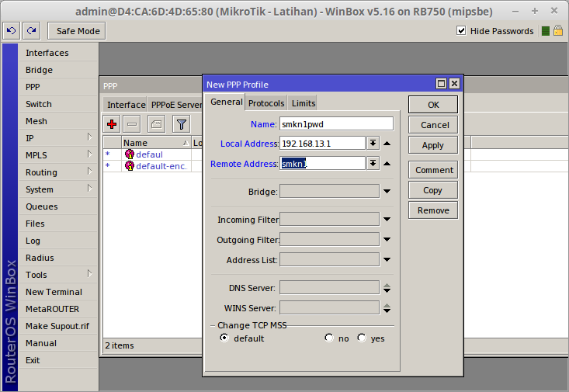Click the Comment button
Viewport: 569px width, 392px height.
[433, 170]
